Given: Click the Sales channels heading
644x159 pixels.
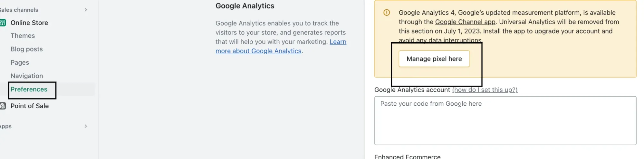Looking at the screenshot, I should coord(19,10).
